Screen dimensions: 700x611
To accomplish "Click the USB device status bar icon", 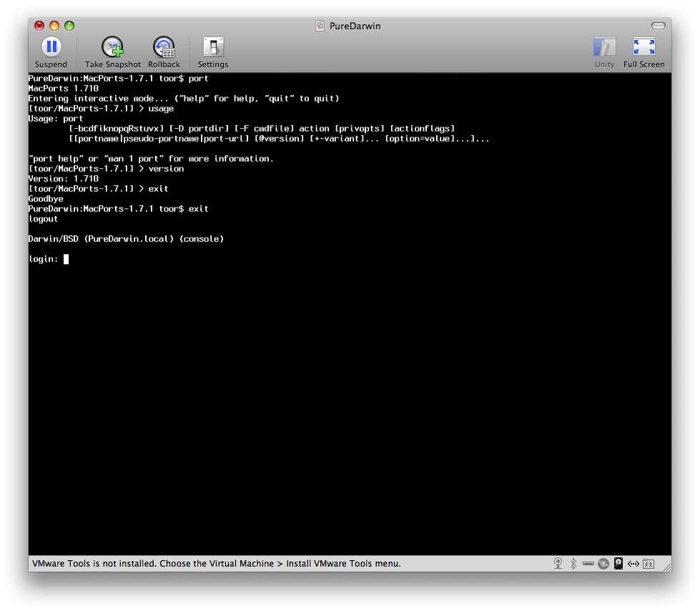I will pos(588,564).
